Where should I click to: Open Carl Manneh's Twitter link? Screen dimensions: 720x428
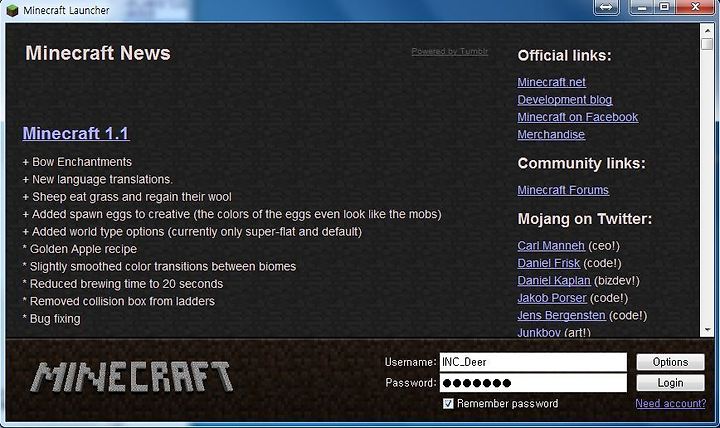pyautogui.click(x=551, y=246)
